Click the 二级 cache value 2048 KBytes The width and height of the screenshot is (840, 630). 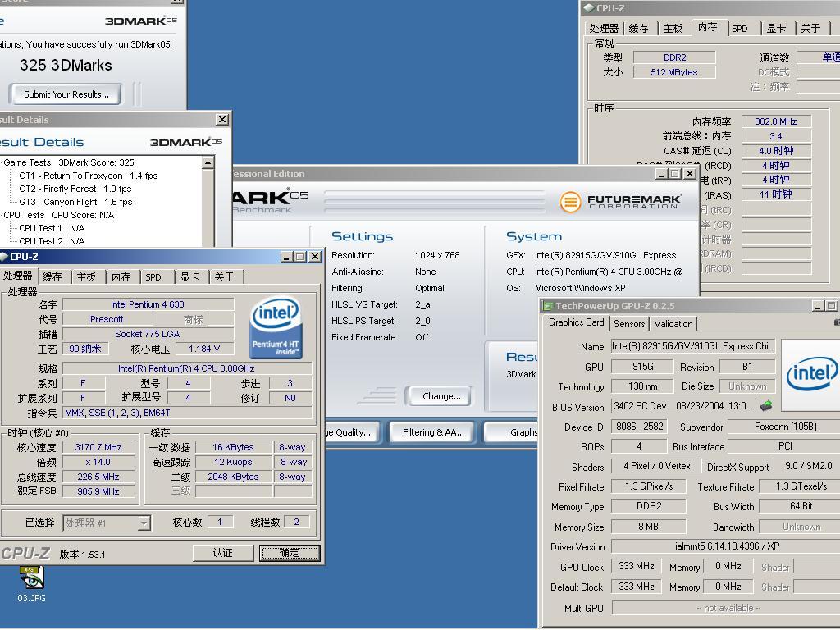point(235,477)
